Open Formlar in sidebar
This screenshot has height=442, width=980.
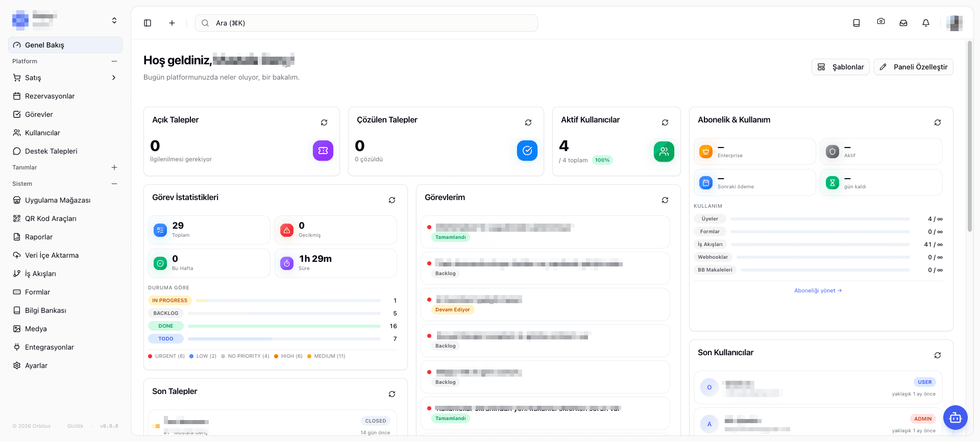point(65,292)
